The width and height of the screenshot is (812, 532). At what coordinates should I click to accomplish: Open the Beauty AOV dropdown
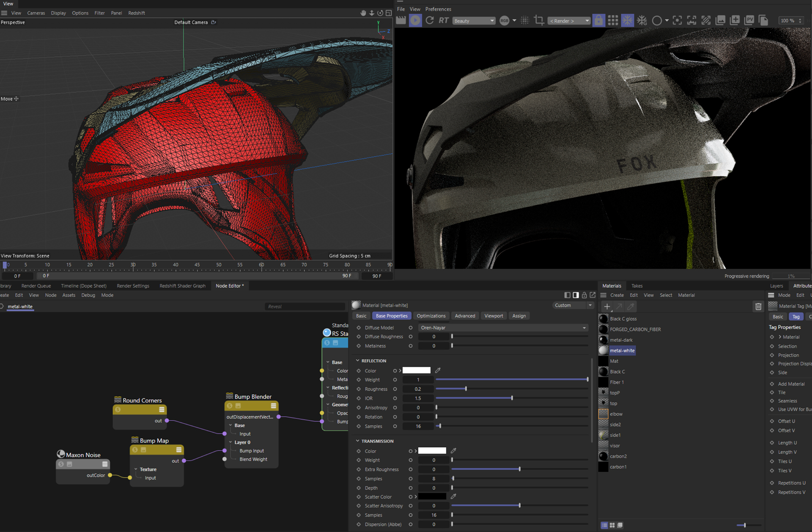point(474,21)
